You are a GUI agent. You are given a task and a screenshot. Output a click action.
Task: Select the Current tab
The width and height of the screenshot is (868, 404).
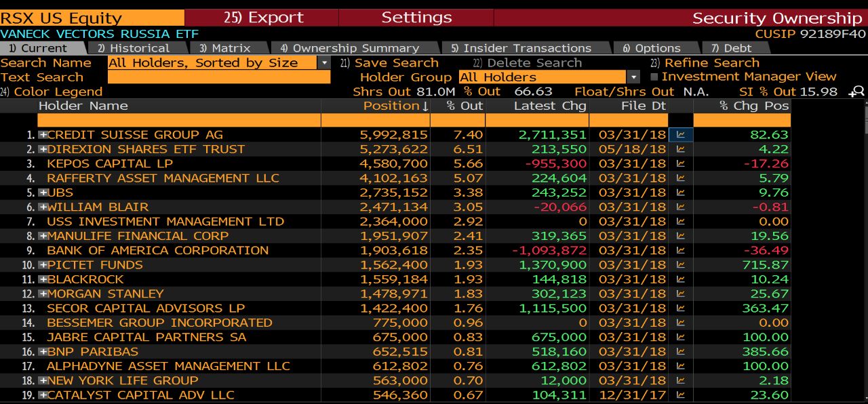(43, 48)
